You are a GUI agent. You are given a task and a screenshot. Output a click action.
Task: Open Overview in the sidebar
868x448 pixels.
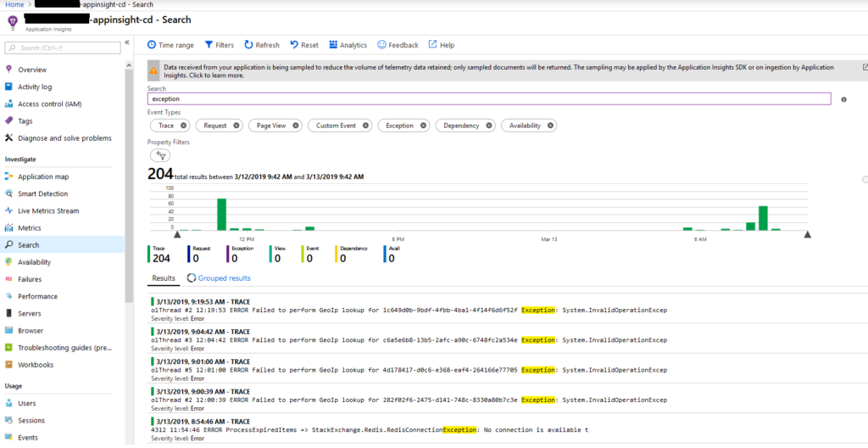(32, 70)
